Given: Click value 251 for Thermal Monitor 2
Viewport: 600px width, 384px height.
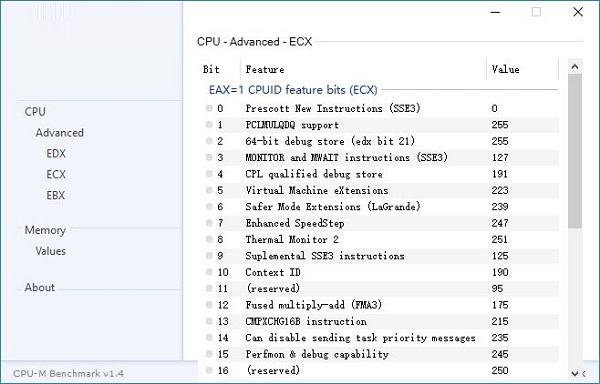Looking at the screenshot, I should click(x=499, y=240).
